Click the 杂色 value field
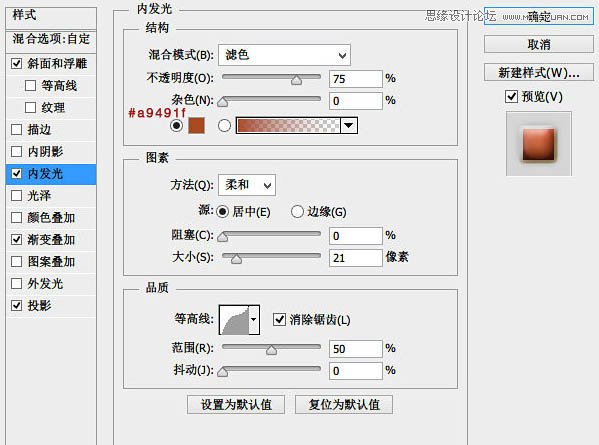 pos(356,101)
